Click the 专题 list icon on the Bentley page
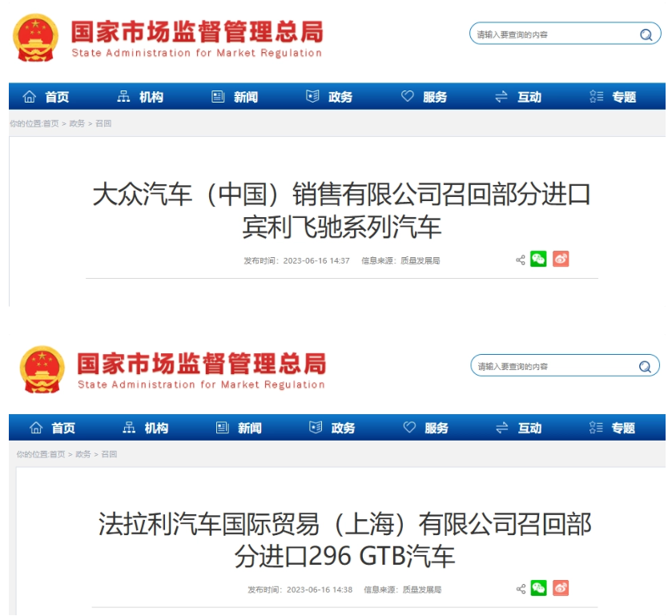 (596, 96)
